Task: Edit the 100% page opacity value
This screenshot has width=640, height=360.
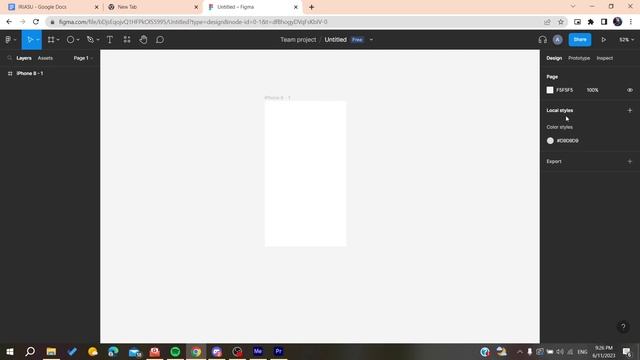Action: tap(592, 90)
